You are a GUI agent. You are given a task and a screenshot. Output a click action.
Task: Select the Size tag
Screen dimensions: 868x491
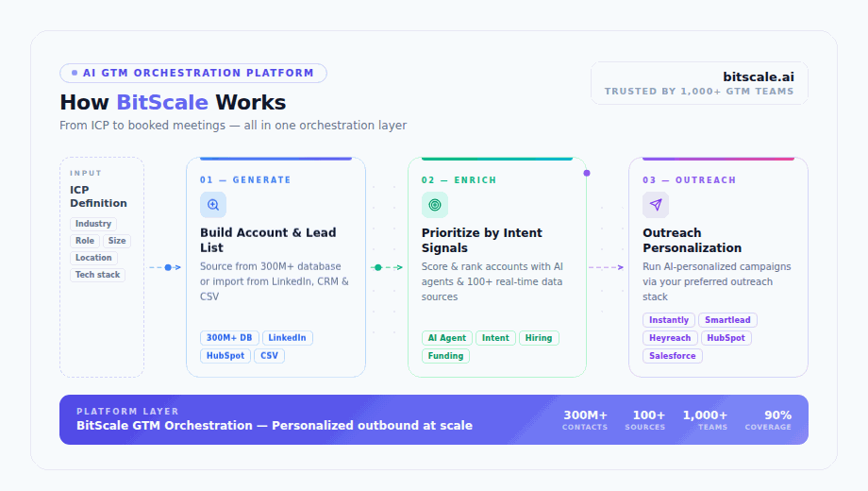(117, 241)
